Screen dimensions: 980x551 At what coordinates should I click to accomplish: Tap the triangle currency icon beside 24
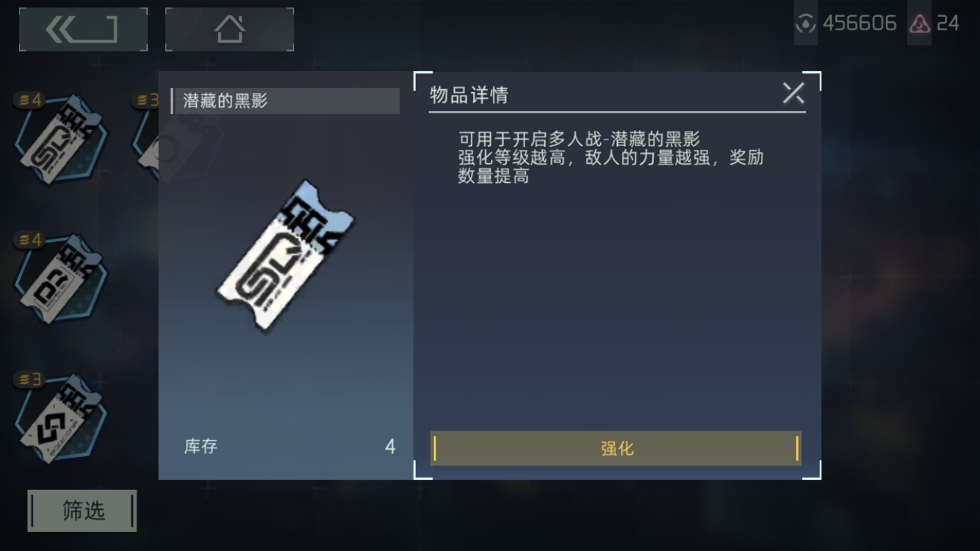click(x=920, y=24)
